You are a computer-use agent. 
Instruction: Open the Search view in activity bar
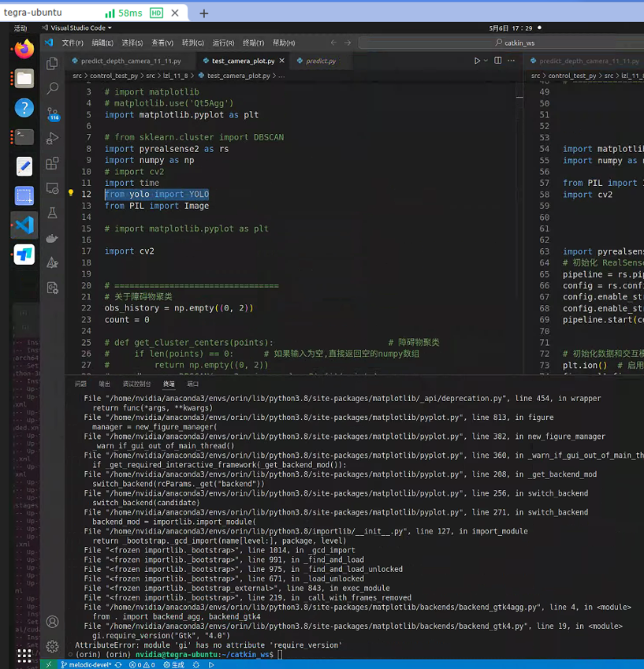coord(52,88)
